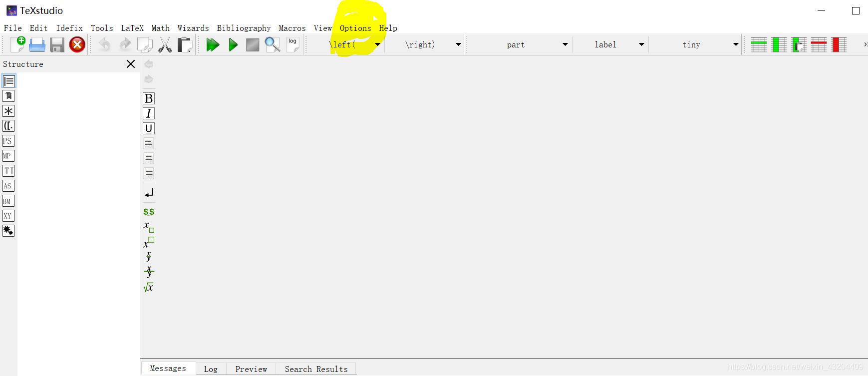Screen dimensions: 868x376
Task: Remove a table row with the red row icon
Action: click(819, 45)
